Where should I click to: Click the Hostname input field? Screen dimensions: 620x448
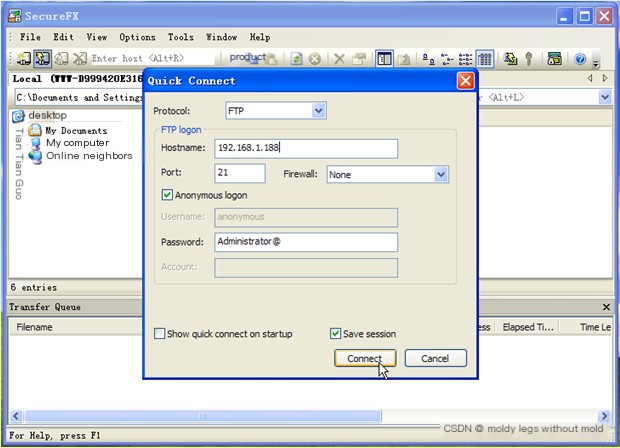(306, 148)
